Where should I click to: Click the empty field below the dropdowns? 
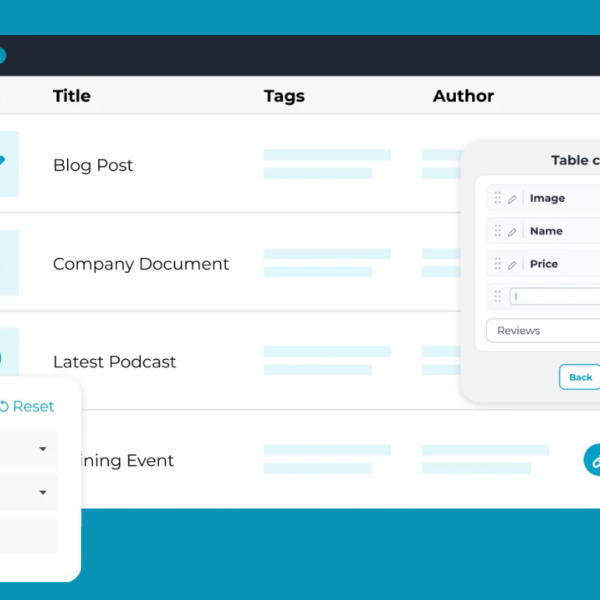[x=28, y=536]
